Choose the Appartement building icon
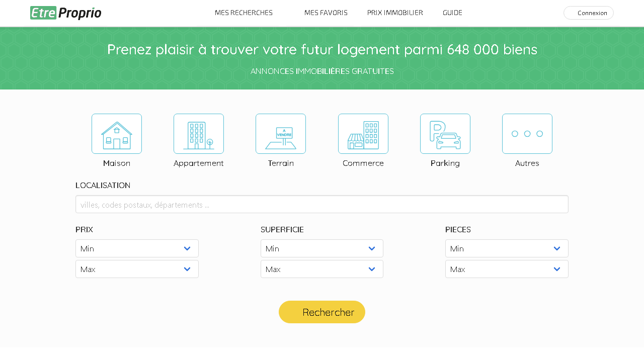644x362 pixels. click(199, 134)
